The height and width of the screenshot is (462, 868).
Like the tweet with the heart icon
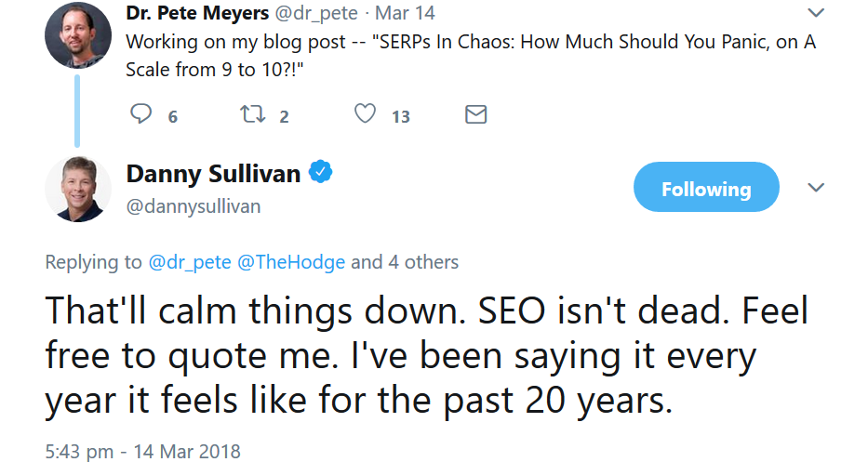tap(366, 114)
